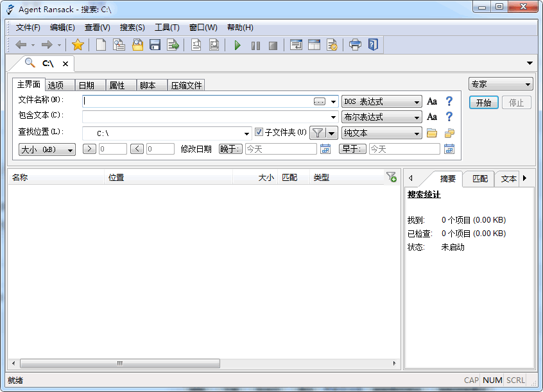
Task: Click the folder filter funnel button
Action: [x=317, y=133]
